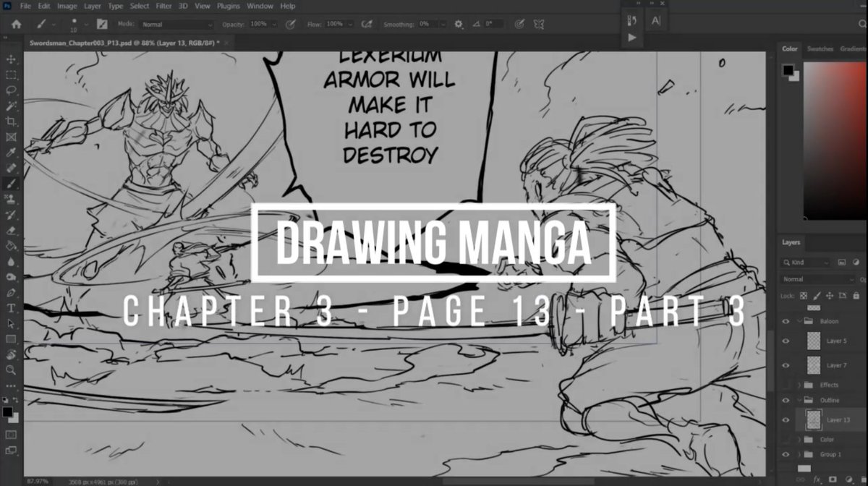Open the layer blend mode Normal dropdown
Screen dimensions: 868x486
(818, 278)
